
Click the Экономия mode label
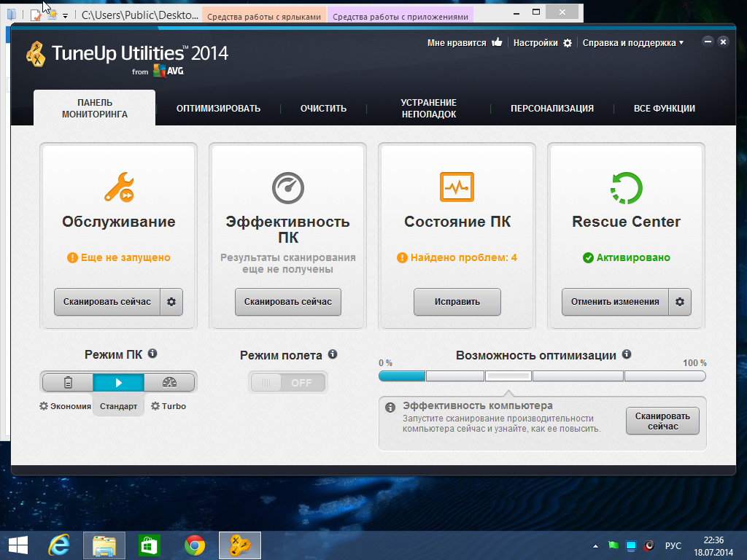[x=71, y=406]
